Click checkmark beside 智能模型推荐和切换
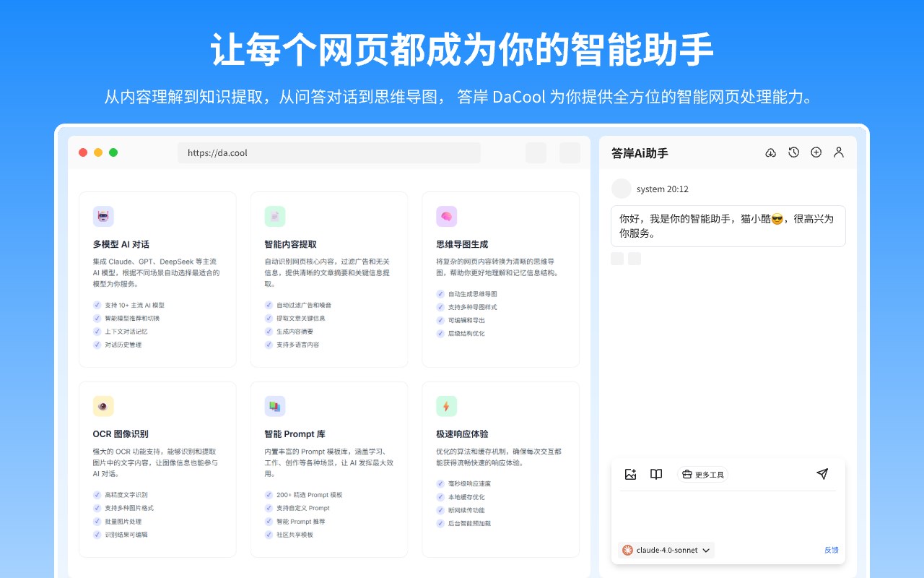Viewport: 924px width, 578px height. (x=97, y=318)
